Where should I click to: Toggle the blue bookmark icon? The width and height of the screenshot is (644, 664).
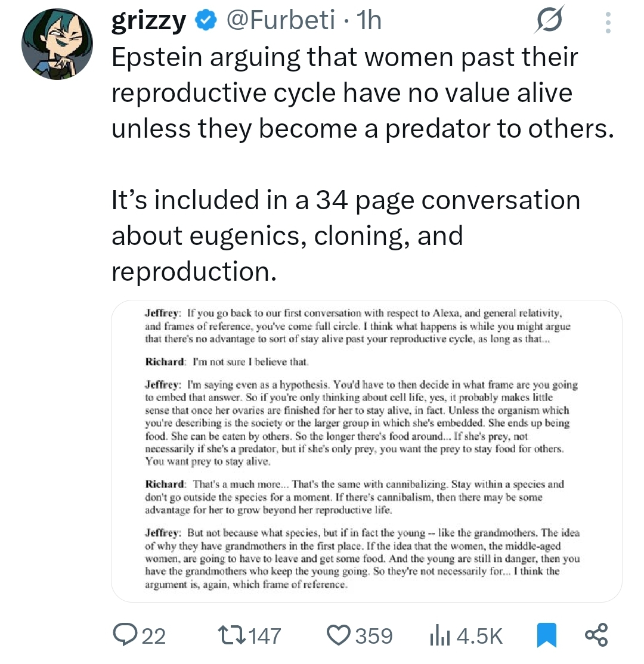tap(546, 635)
